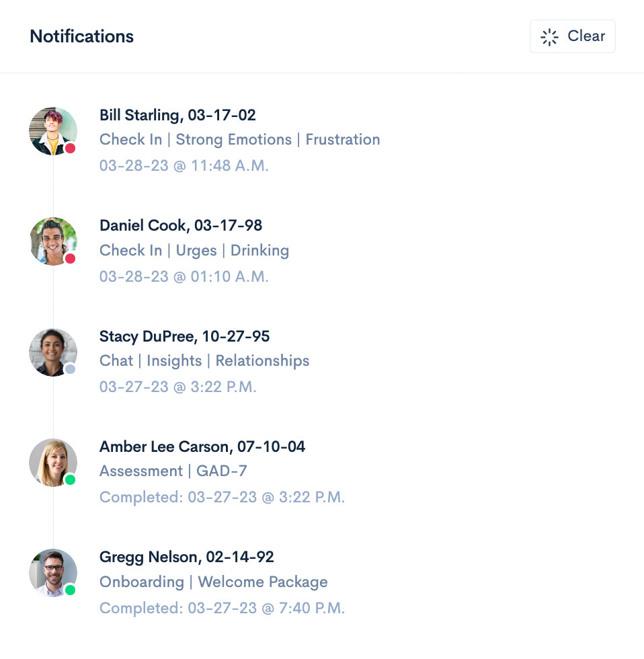
Task: Open Daniel Cook's Urges Drinking notification
Action: [x=194, y=249]
